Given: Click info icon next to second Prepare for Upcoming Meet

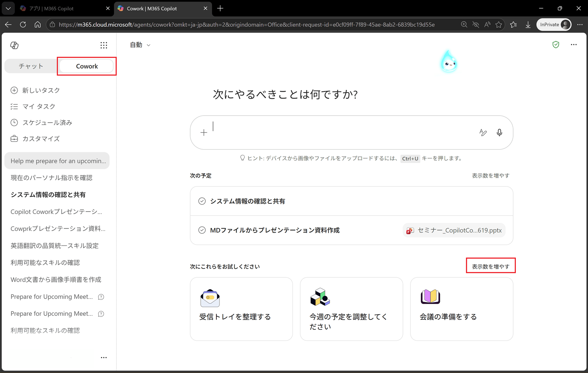Looking at the screenshot, I should [x=101, y=314].
